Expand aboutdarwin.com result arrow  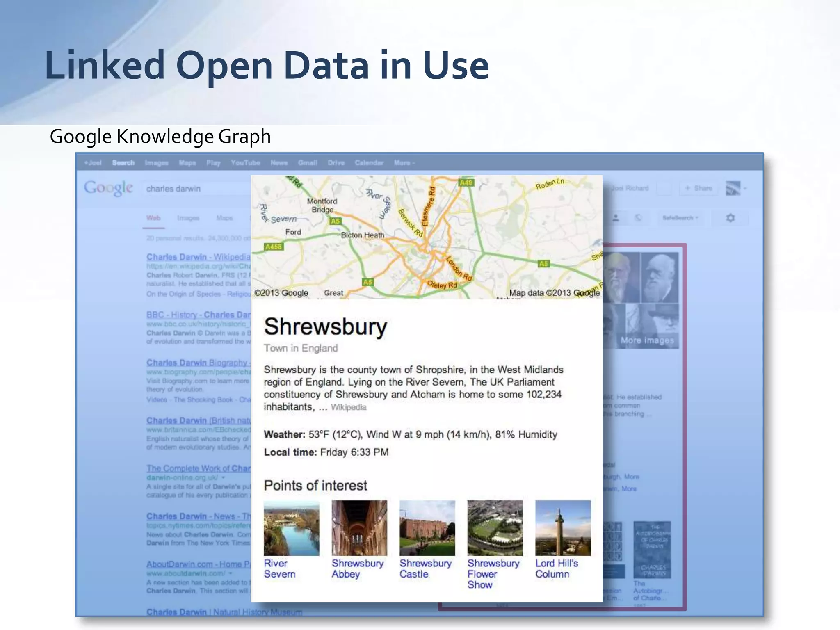[x=231, y=573]
